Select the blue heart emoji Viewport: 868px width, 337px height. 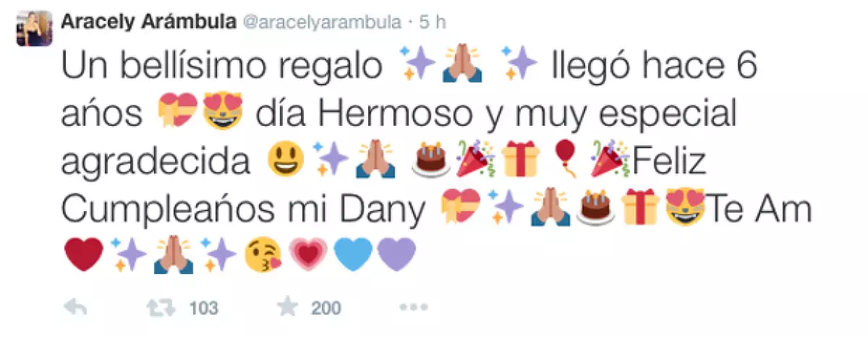point(354,255)
